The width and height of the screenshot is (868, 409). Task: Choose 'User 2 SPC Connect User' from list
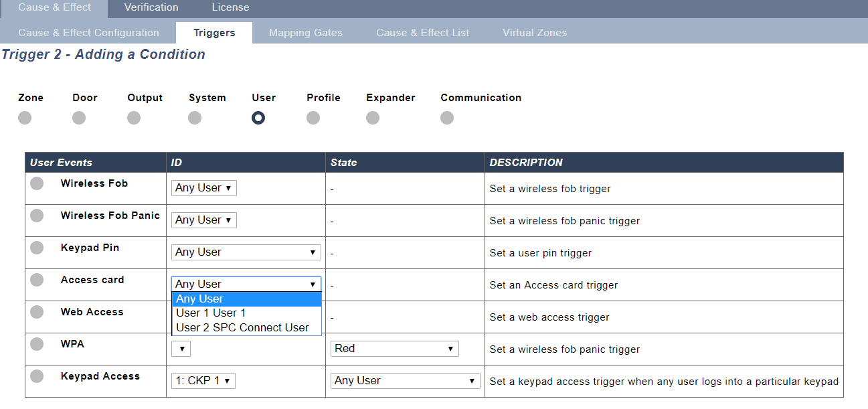point(242,327)
